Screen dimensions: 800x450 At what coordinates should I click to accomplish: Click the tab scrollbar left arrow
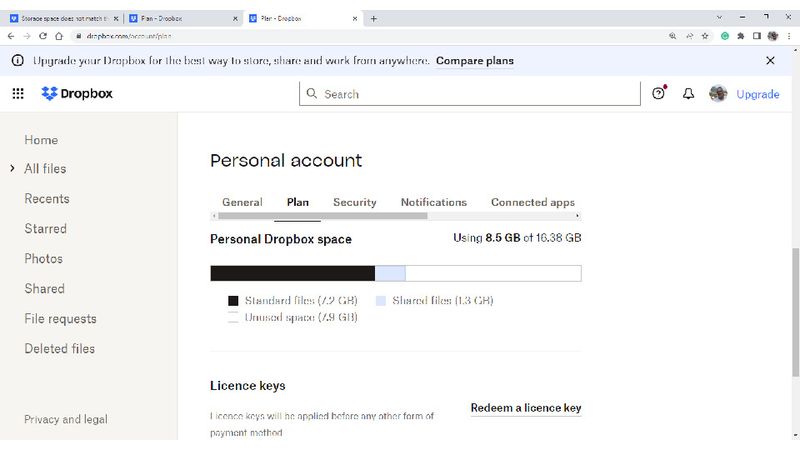(x=214, y=216)
